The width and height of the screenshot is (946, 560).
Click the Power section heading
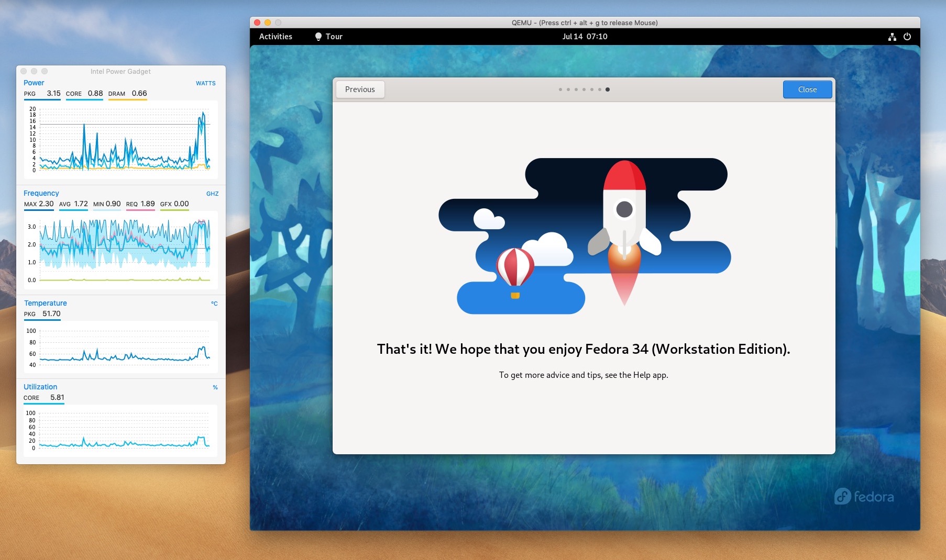coord(34,83)
